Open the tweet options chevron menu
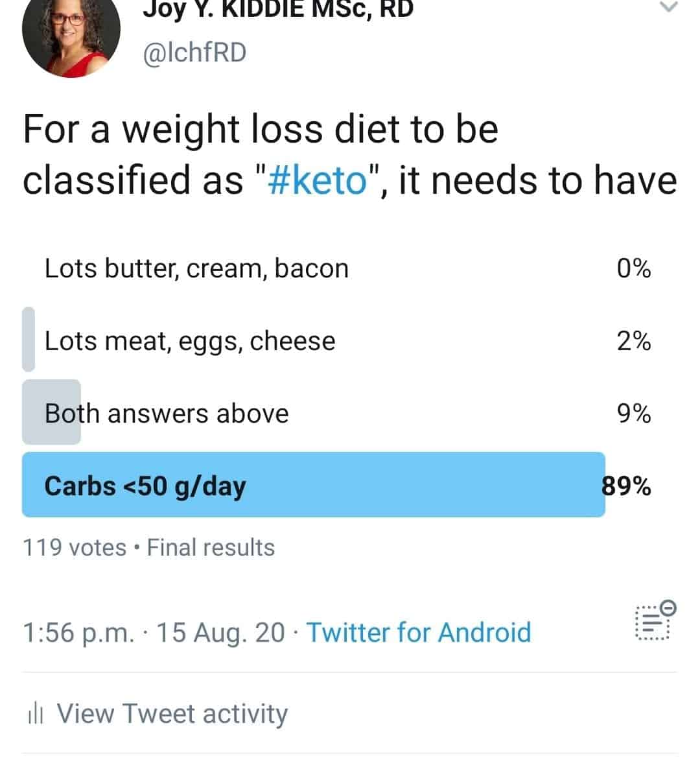Viewport: 700px width, 778px height. tap(668, 7)
